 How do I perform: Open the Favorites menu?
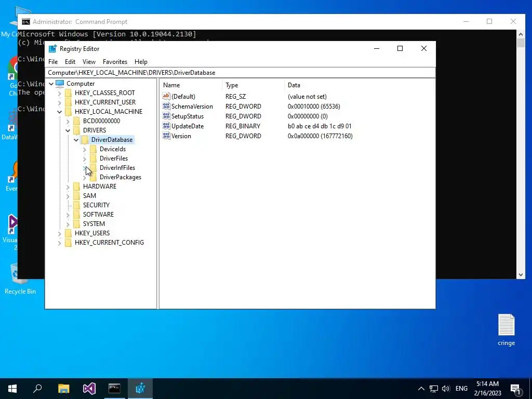tap(115, 62)
